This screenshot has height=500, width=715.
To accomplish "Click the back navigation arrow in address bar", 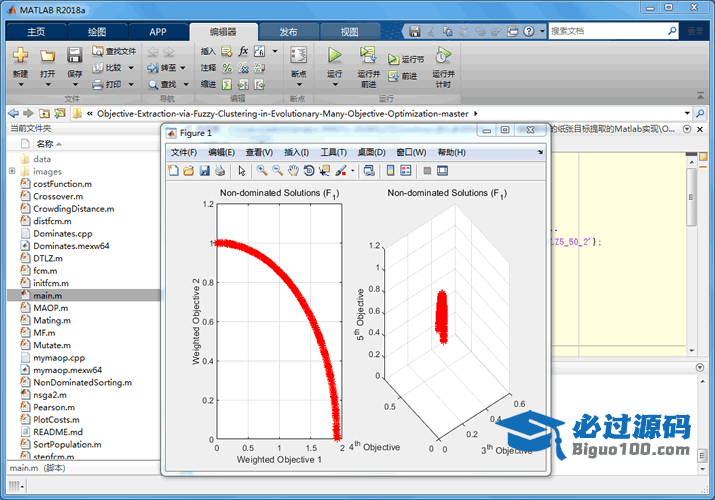I will [14, 113].
